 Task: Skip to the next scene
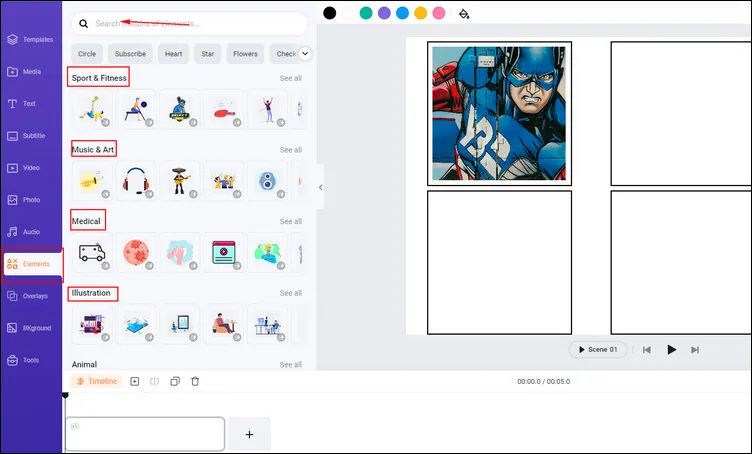pyautogui.click(x=694, y=350)
